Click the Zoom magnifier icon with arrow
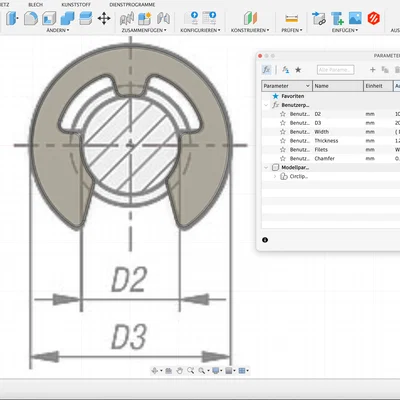400x400 pixels. (201, 370)
